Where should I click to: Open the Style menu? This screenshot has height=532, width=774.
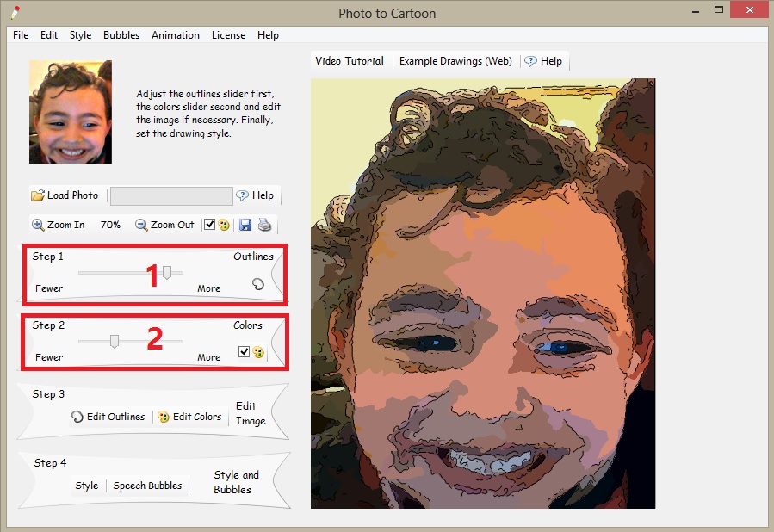(x=80, y=35)
